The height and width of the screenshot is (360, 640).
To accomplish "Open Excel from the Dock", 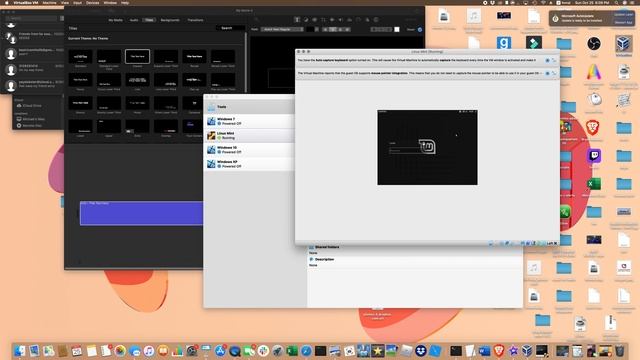I will [x=292, y=351].
